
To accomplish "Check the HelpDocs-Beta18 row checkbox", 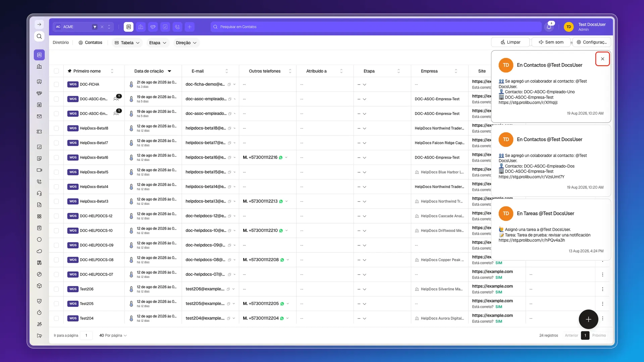I will coord(56,128).
